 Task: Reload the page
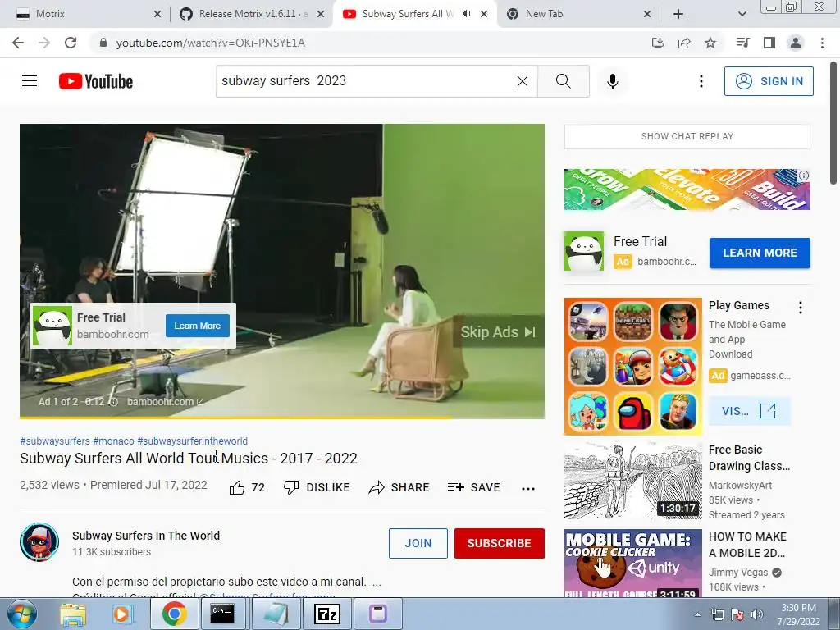point(71,43)
